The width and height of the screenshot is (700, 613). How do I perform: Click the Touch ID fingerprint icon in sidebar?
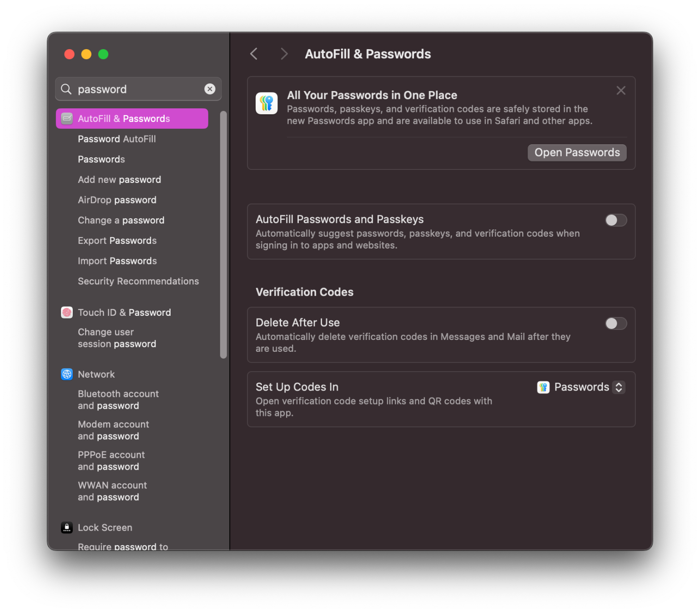[67, 313]
